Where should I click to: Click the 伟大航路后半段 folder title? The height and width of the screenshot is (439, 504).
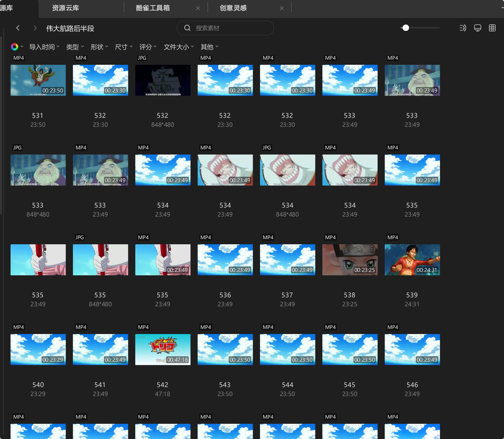pyautogui.click(x=70, y=28)
